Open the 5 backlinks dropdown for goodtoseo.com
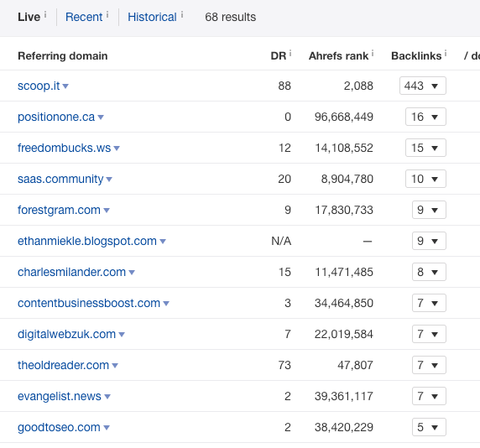This screenshot has width=480, height=448. (429, 427)
